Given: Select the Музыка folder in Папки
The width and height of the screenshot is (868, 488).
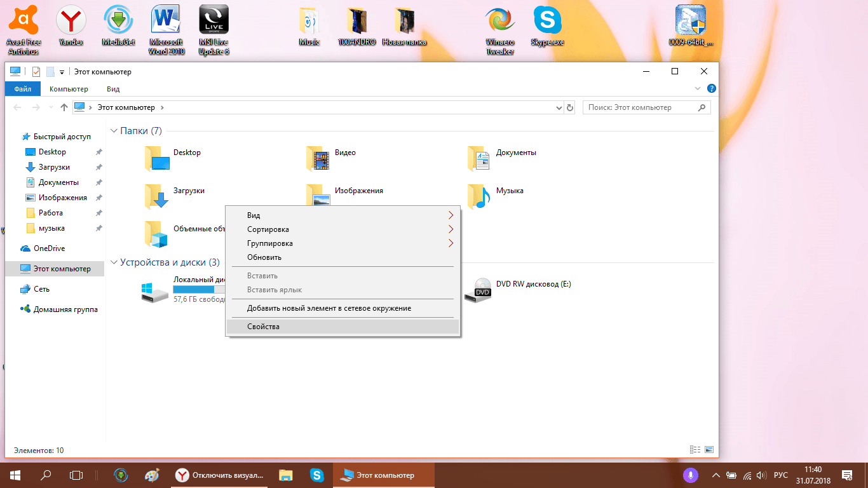Looking at the screenshot, I should tap(496, 196).
